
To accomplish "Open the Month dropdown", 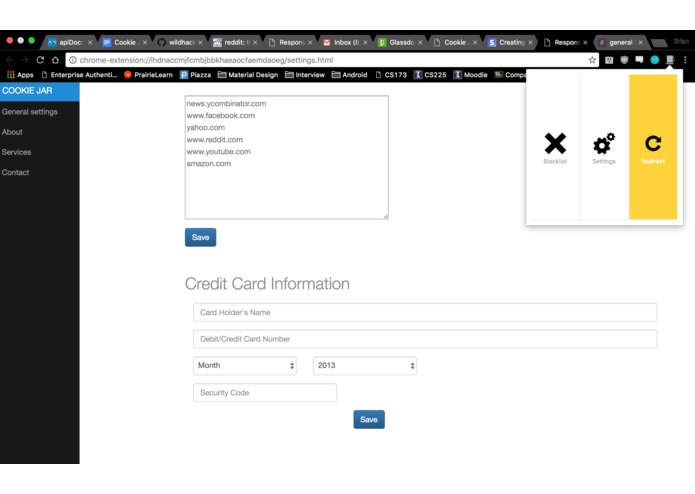I will pos(245,366).
